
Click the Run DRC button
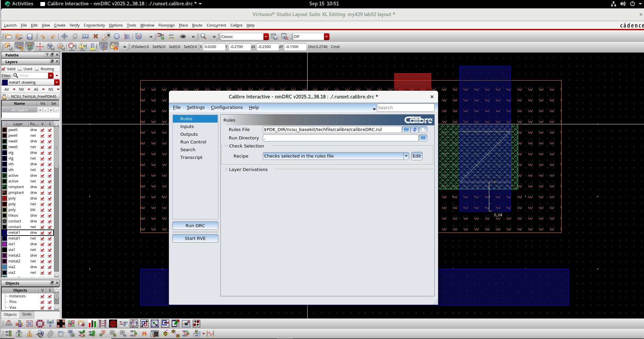(195, 226)
